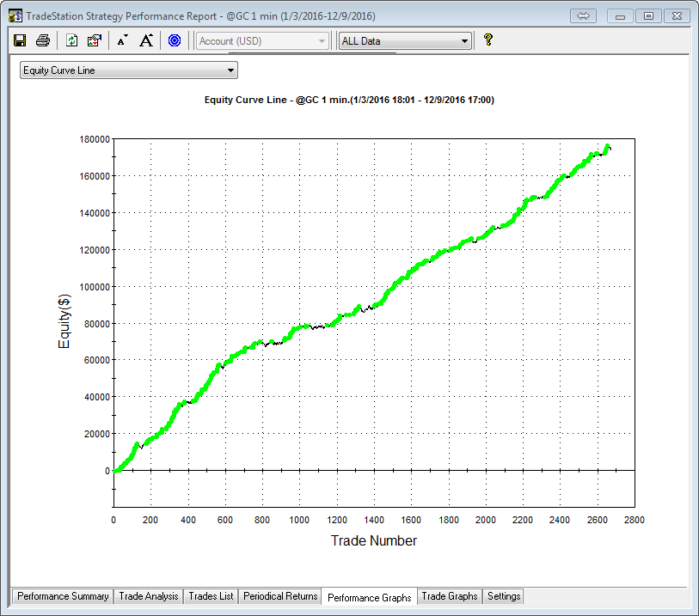Viewport: 699px width, 616px height.
Task: Increase font size with large A icon
Action: [x=146, y=40]
